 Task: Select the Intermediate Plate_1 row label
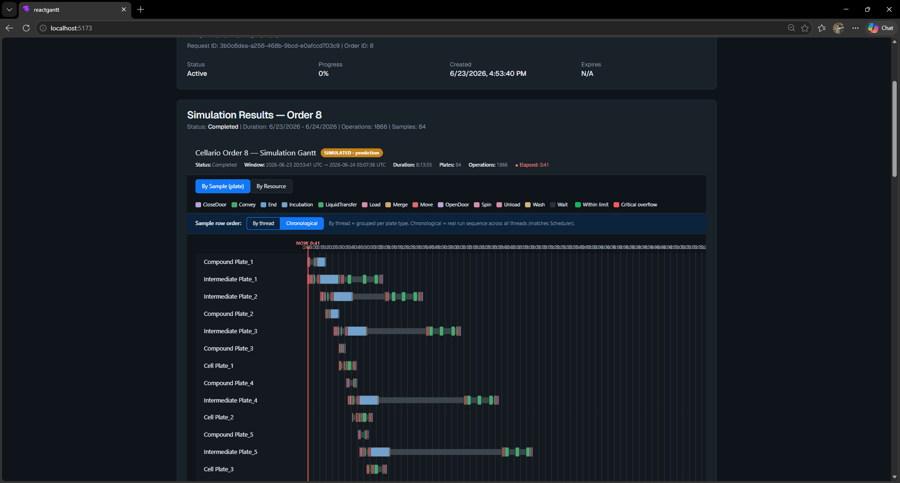click(230, 279)
